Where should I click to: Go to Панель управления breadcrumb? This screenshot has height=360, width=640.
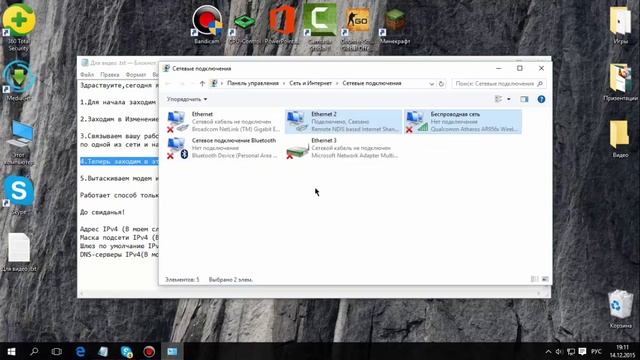point(253,83)
